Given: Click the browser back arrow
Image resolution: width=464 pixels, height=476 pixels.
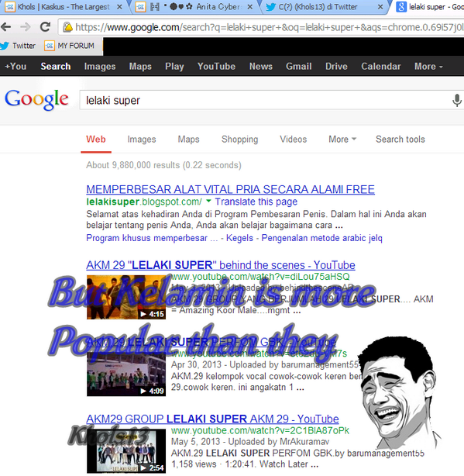Looking at the screenshot, I should point(6,27).
